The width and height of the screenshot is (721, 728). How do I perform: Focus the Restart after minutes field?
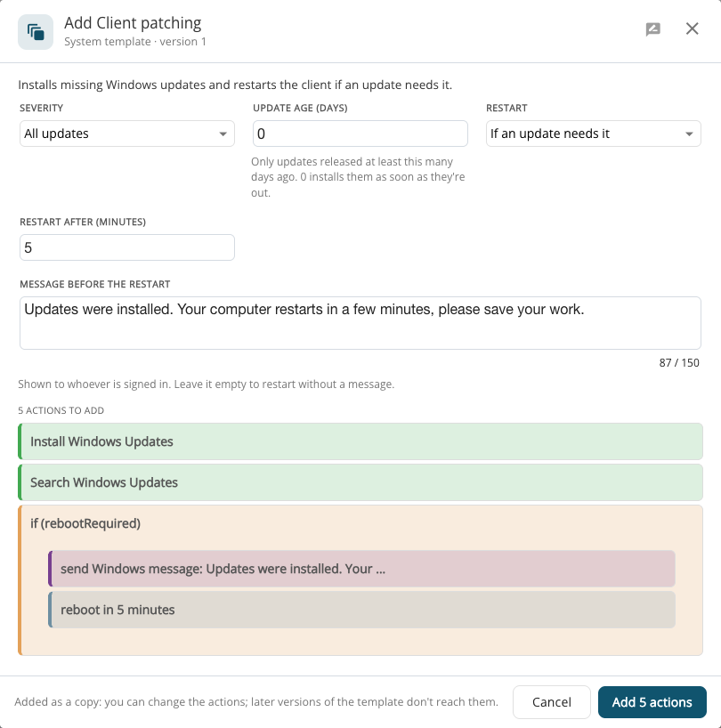[126, 247]
